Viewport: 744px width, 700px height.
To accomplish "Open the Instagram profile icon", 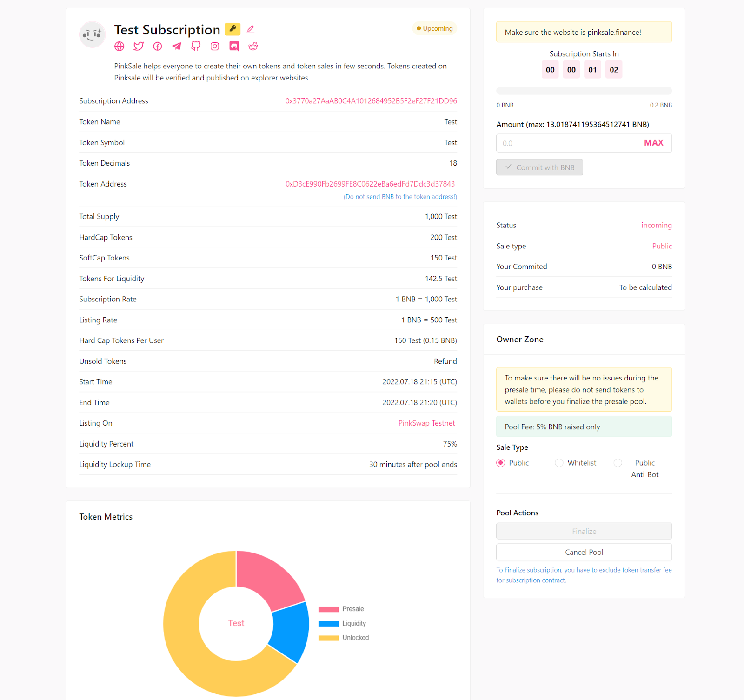I will 215,46.
